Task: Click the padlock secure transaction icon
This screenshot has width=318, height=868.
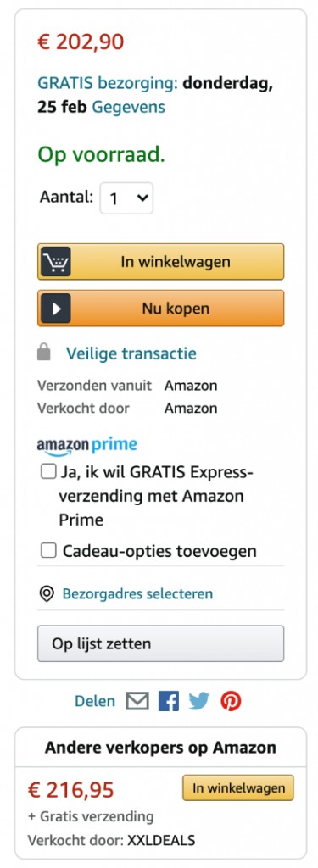Action: (44, 353)
